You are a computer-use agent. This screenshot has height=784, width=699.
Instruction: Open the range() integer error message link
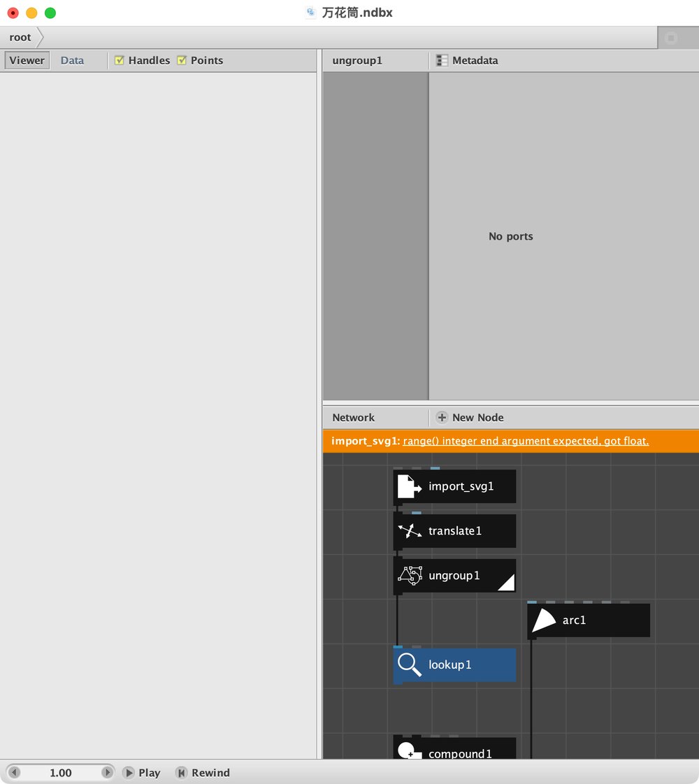click(526, 441)
